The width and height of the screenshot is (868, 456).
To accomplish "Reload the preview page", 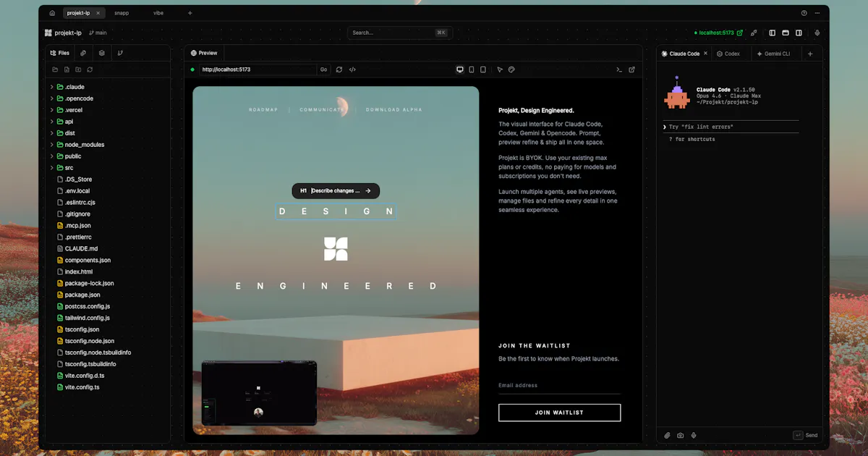I will [x=339, y=69].
